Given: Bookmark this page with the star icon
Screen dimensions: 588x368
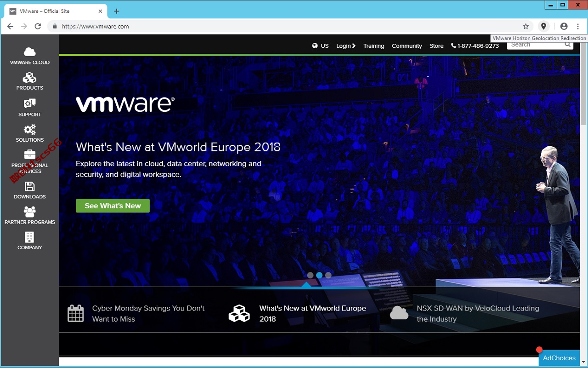Looking at the screenshot, I should pos(526,26).
